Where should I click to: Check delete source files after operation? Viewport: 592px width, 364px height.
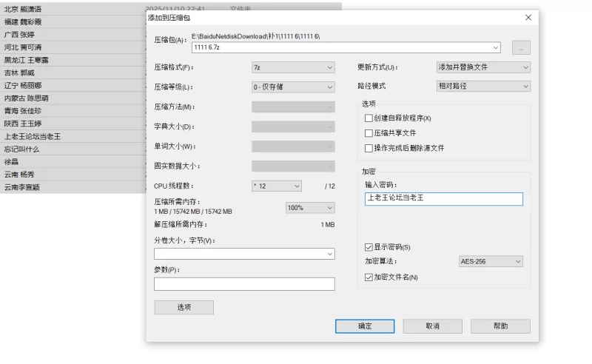(369, 148)
